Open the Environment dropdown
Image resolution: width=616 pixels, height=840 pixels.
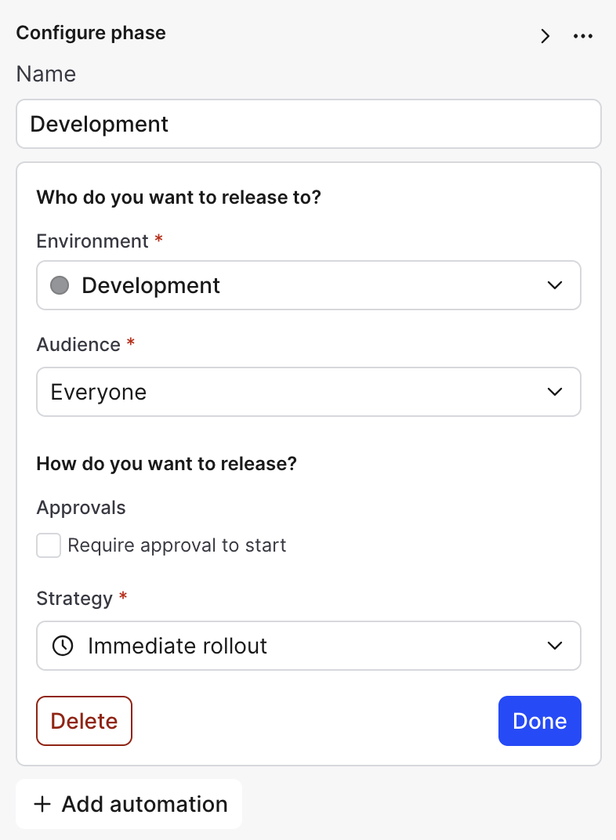308,285
